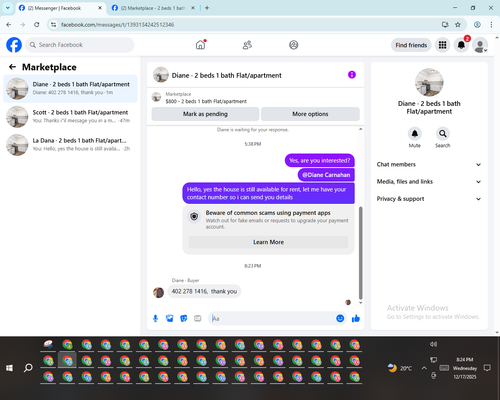Image resolution: width=500 pixels, height=400 pixels.
Task: Choose a sticker icon
Action: tap(184, 318)
